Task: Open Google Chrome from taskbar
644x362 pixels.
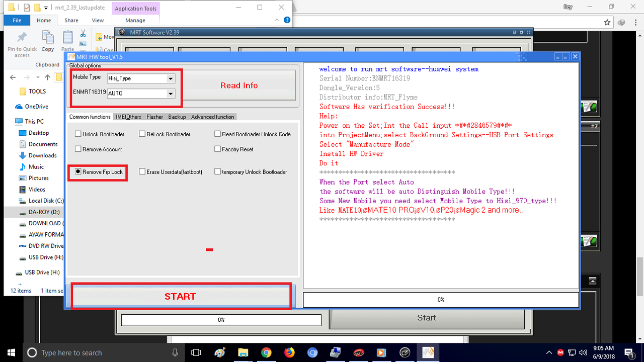Action: point(266,352)
